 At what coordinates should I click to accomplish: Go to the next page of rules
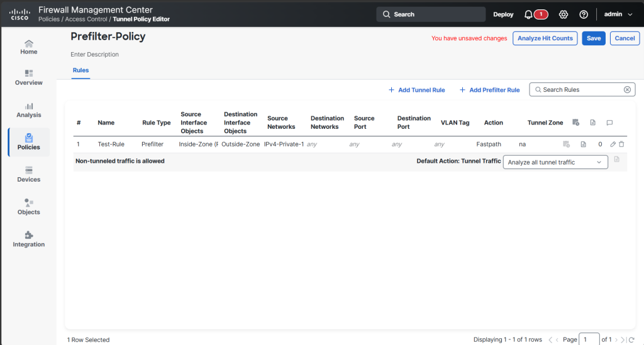pos(616,340)
